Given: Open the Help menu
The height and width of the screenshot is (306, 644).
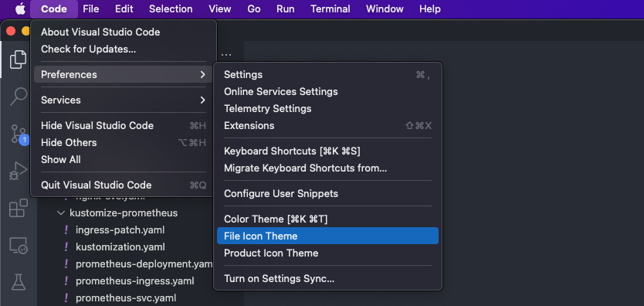Looking at the screenshot, I should (429, 8).
